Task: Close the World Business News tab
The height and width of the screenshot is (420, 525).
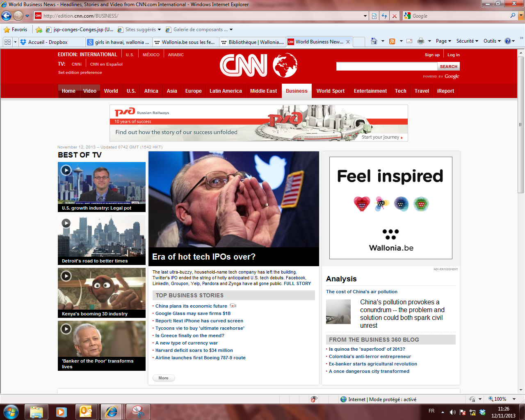Action: 348,42
